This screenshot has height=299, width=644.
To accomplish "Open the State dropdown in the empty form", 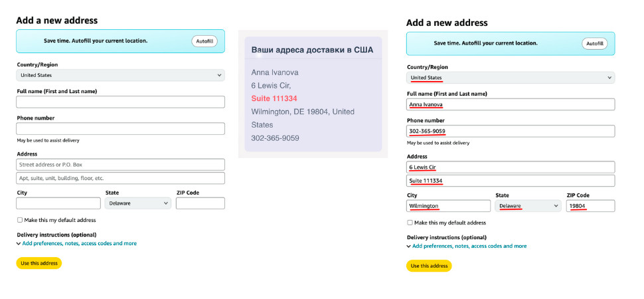I will tap(138, 203).
